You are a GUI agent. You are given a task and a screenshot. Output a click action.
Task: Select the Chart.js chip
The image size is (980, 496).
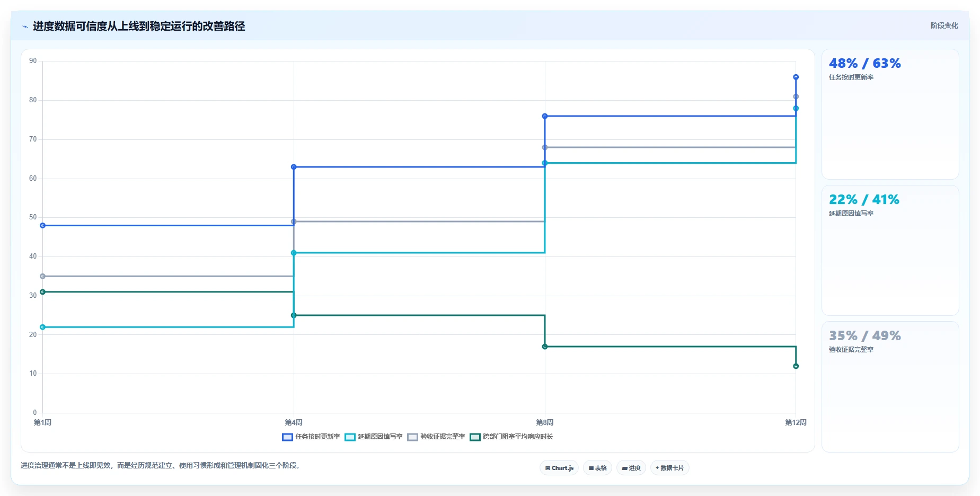point(559,468)
